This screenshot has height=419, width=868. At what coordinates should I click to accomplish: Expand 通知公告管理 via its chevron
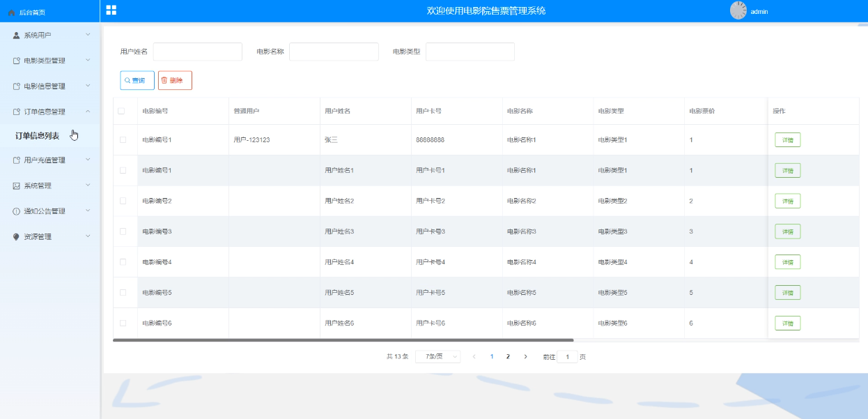point(88,211)
